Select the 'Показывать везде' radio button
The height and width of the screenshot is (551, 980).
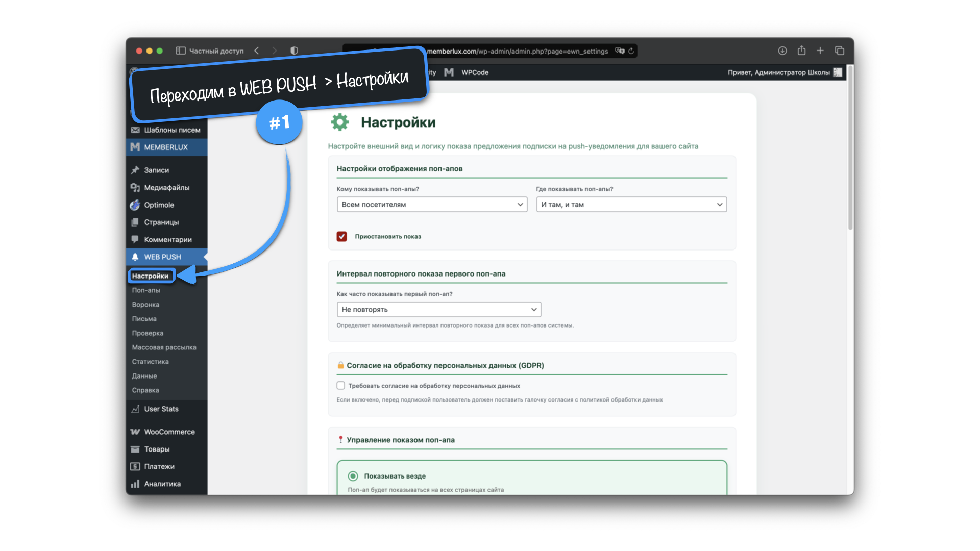pos(353,476)
